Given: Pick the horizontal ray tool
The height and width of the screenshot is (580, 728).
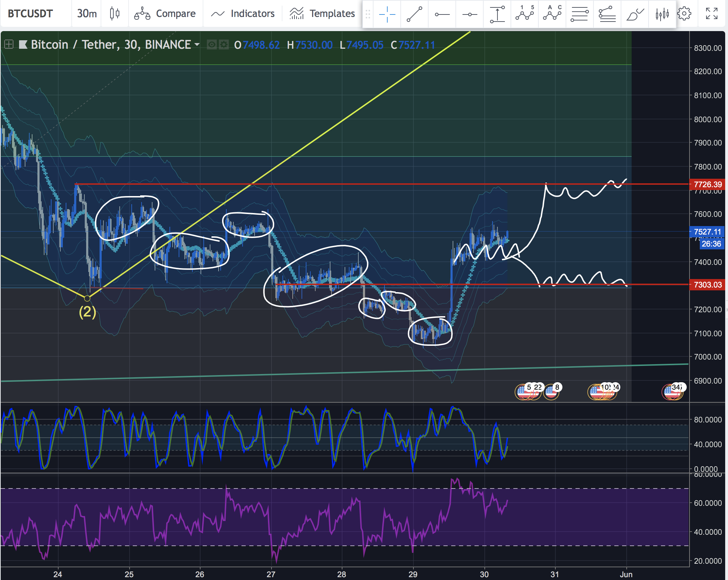Looking at the screenshot, I should [x=442, y=14].
